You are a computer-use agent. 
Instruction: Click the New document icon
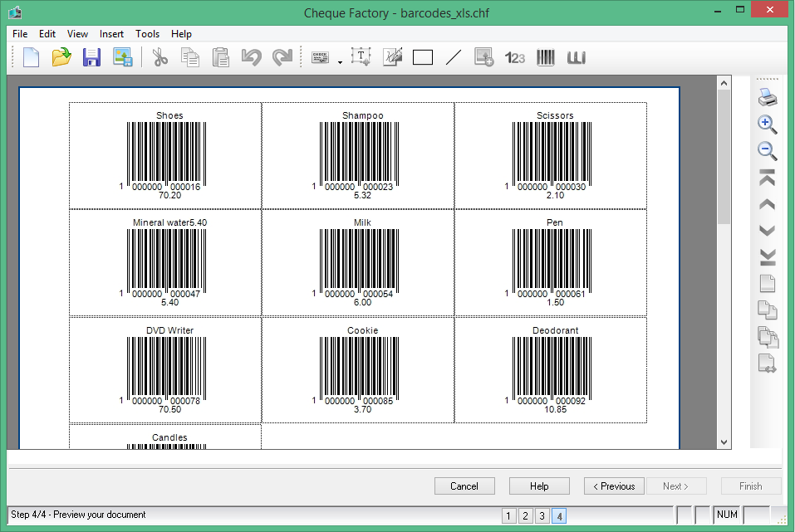coord(31,57)
